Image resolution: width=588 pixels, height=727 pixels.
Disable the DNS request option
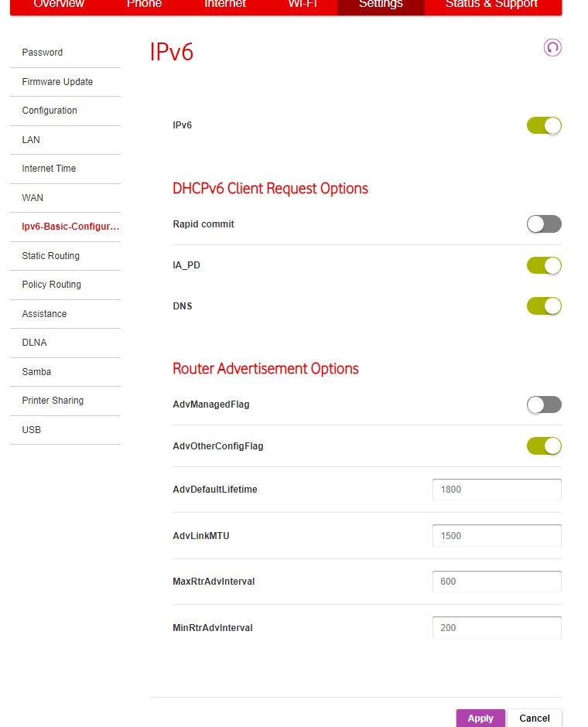click(544, 305)
